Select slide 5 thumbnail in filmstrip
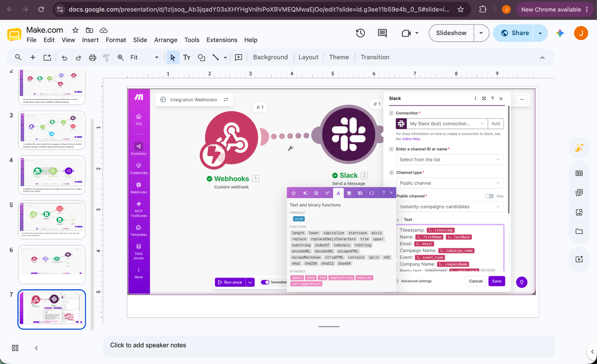Image resolution: width=597 pixels, height=364 pixels. coord(52,220)
